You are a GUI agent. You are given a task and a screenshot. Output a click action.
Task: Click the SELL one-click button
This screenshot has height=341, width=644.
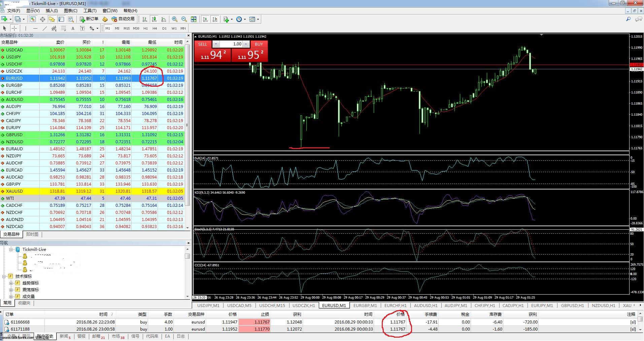pos(203,44)
